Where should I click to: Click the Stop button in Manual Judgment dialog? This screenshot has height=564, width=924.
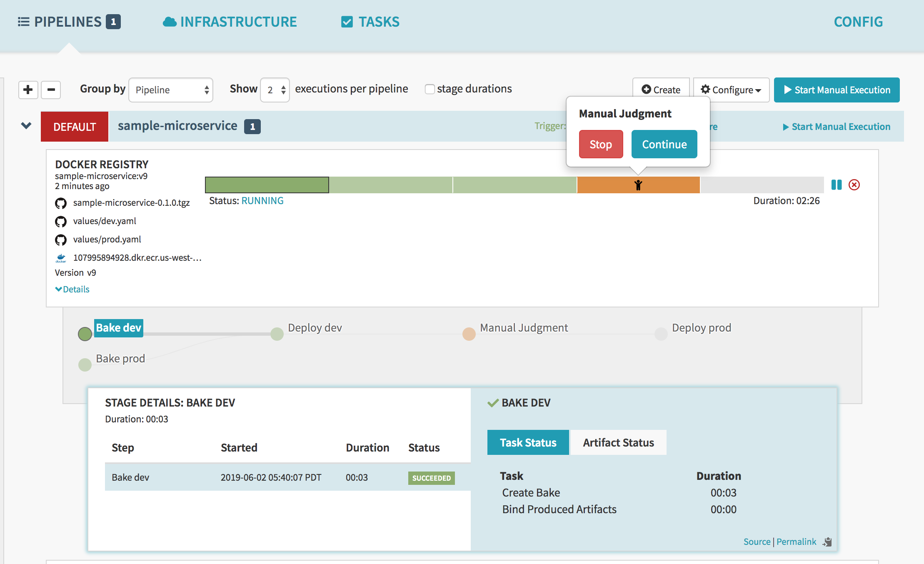[601, 144]
